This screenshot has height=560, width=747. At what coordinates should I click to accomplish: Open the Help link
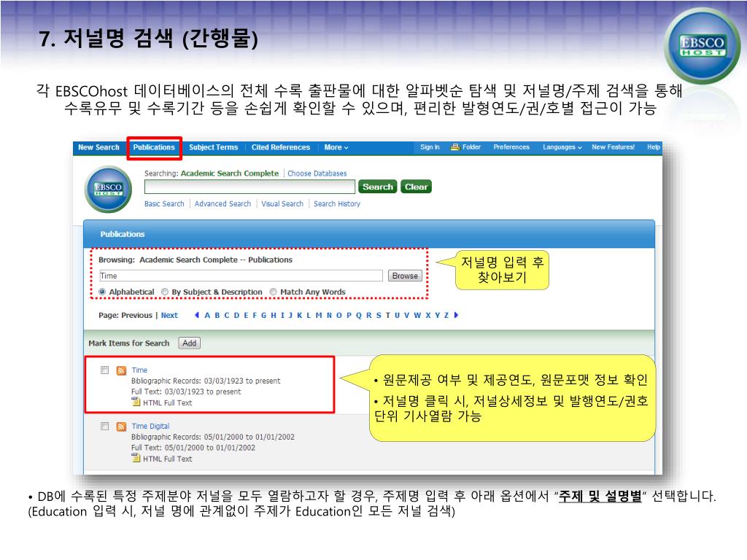tap(653, 147)
